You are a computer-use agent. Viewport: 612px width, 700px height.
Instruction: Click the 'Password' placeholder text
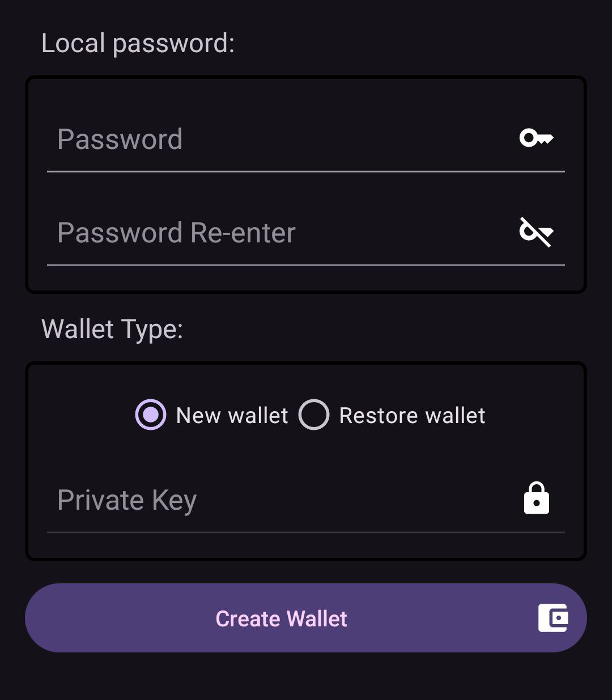[120, 139]
